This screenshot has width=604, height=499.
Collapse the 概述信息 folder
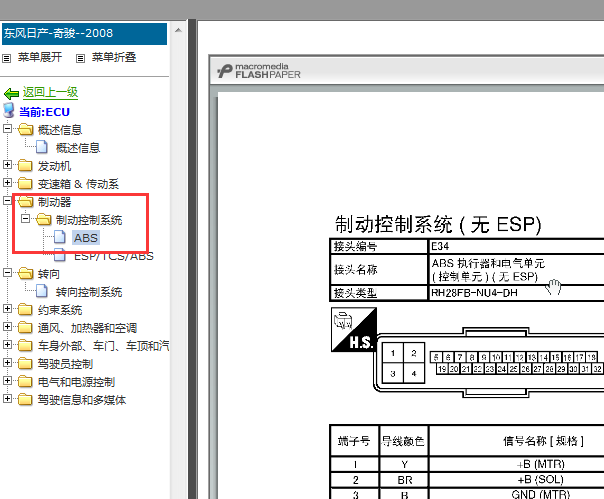7,128
